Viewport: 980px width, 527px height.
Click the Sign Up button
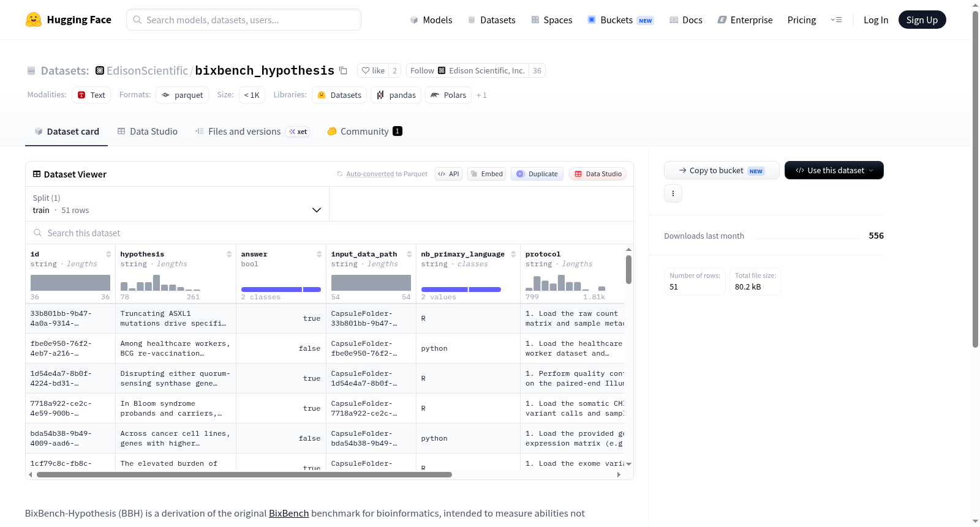pyautogui.click(x=922, y=20)
